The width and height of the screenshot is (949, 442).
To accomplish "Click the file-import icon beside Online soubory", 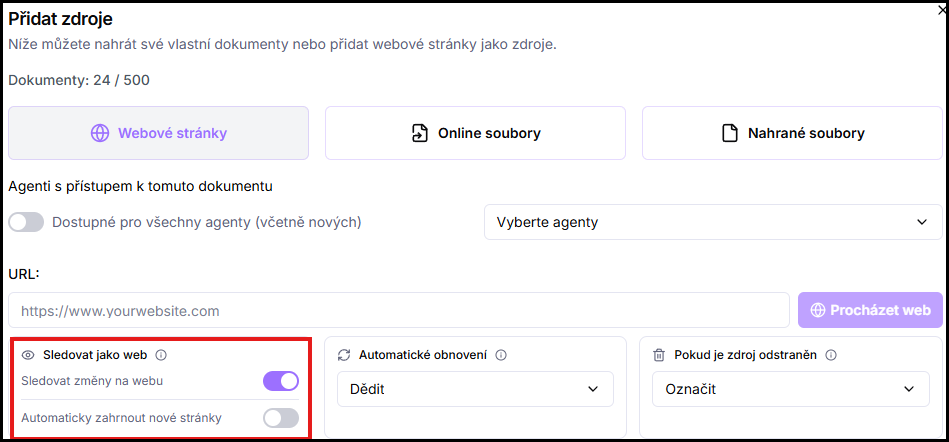I will coord(419,133).
